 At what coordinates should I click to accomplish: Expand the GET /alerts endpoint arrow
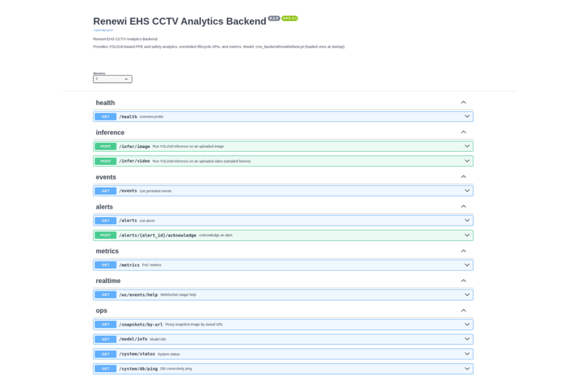pos(467,220)
